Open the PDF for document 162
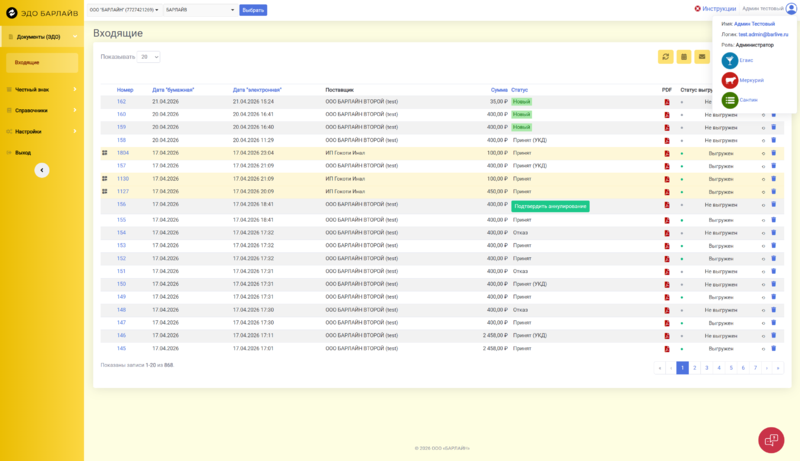The height and width of the screenshot is (461, 800). coord(666,102)
